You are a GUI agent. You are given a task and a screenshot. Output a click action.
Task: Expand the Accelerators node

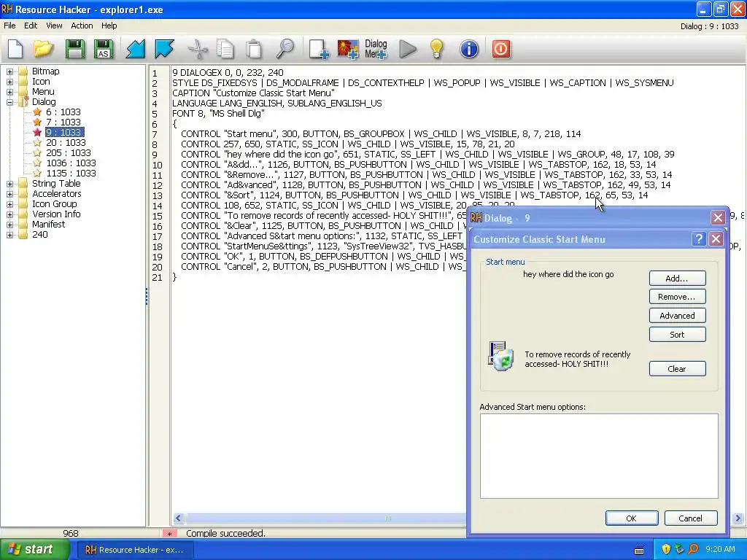9,194
